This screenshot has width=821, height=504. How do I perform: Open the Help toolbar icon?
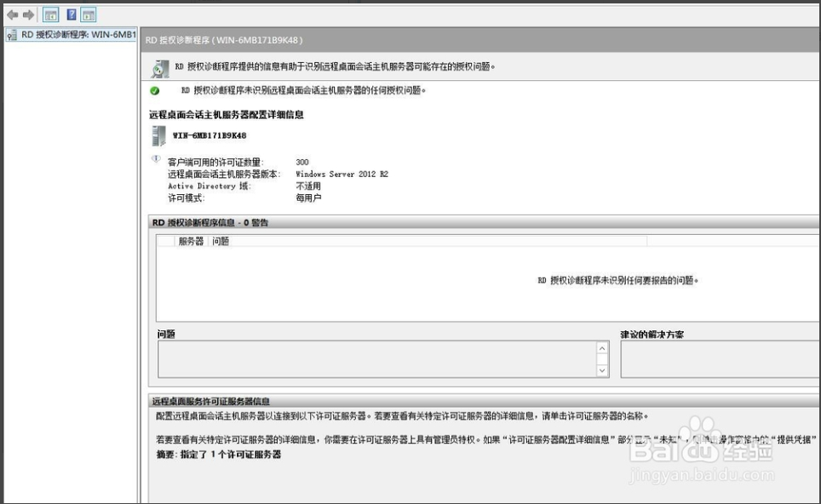(x=72, y=14)
